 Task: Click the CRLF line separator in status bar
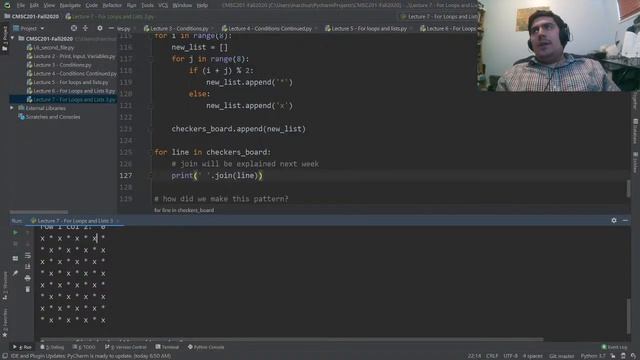click(492, 356)
